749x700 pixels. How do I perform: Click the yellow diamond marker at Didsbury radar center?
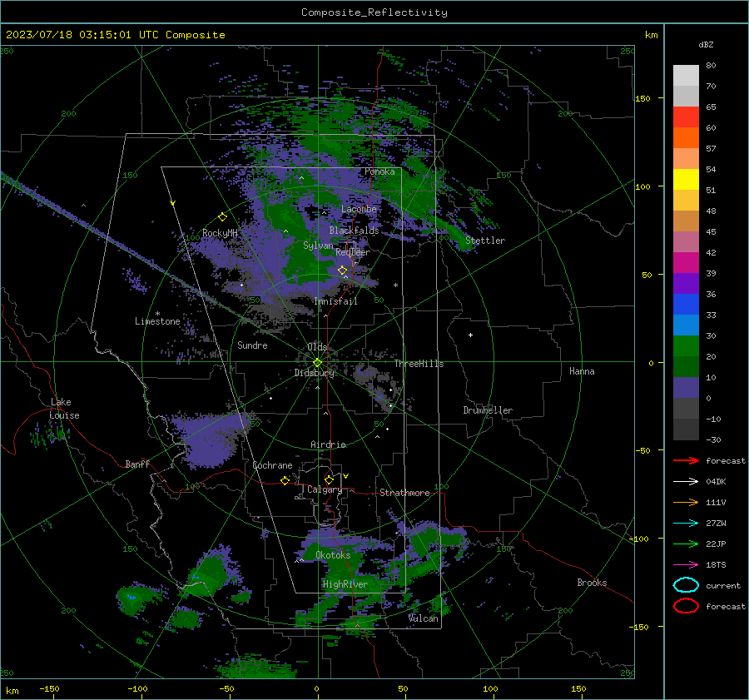[x=317, y=363]
